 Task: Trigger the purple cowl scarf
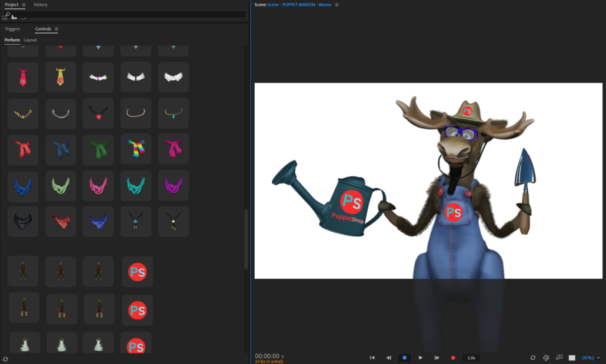coord(174,186)
